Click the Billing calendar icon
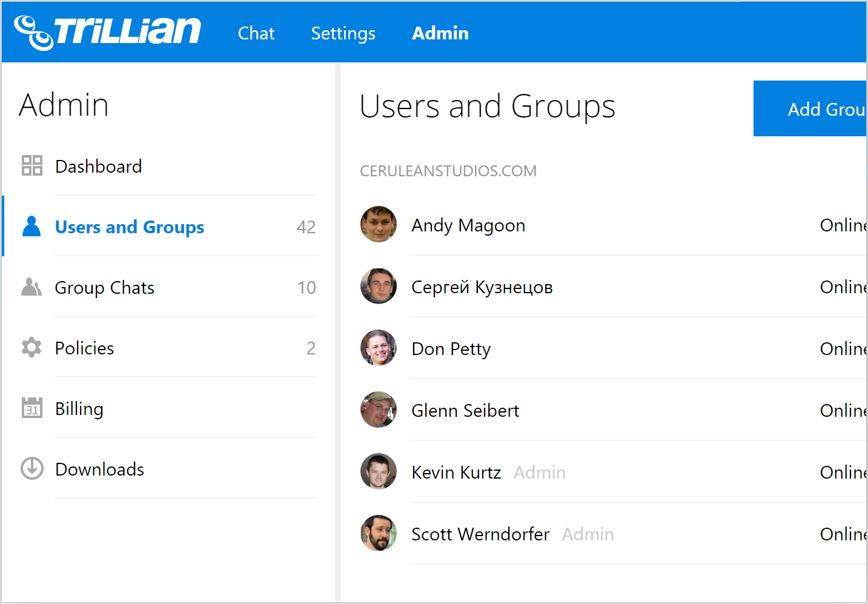 tap(32, 408)
